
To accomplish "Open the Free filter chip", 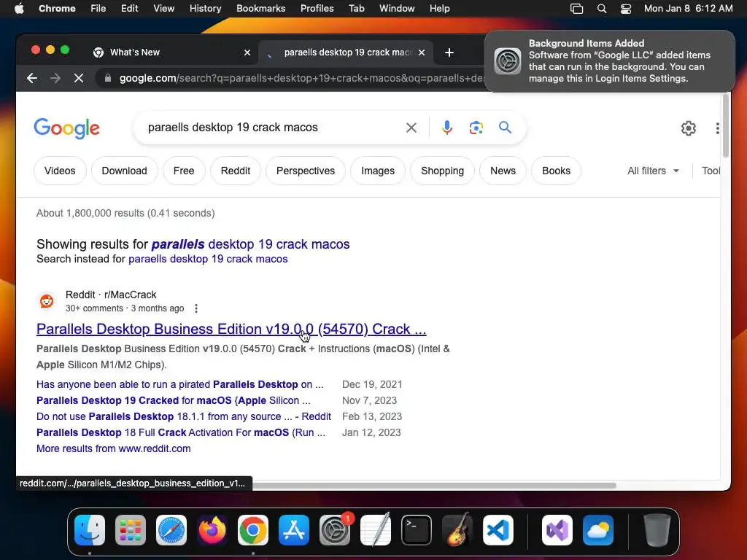I will [184, 171].
